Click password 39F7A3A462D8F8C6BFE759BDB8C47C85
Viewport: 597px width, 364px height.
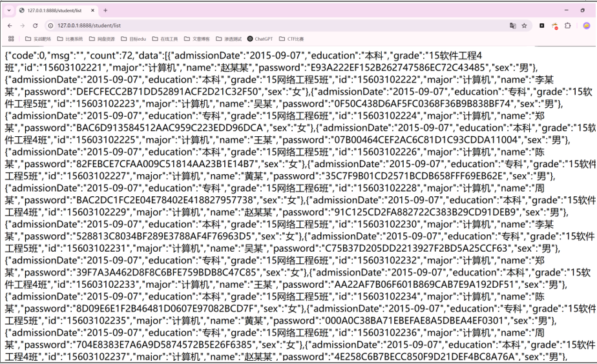point(167,272)
